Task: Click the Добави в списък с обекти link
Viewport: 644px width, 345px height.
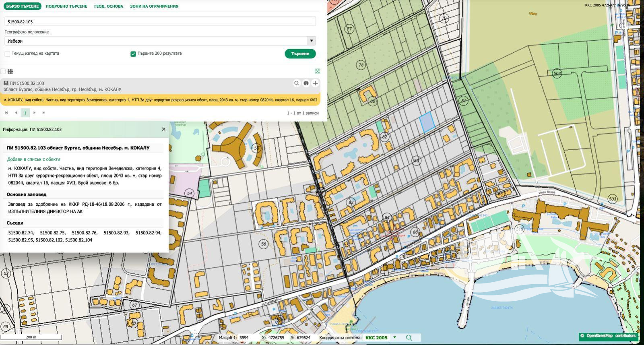Action: [x=34, y=159]
